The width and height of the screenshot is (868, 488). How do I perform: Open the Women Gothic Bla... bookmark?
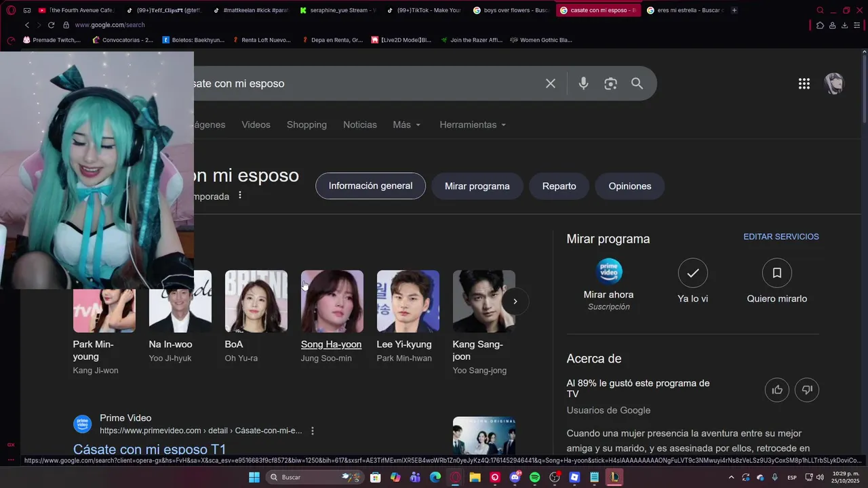pos(540,40)
